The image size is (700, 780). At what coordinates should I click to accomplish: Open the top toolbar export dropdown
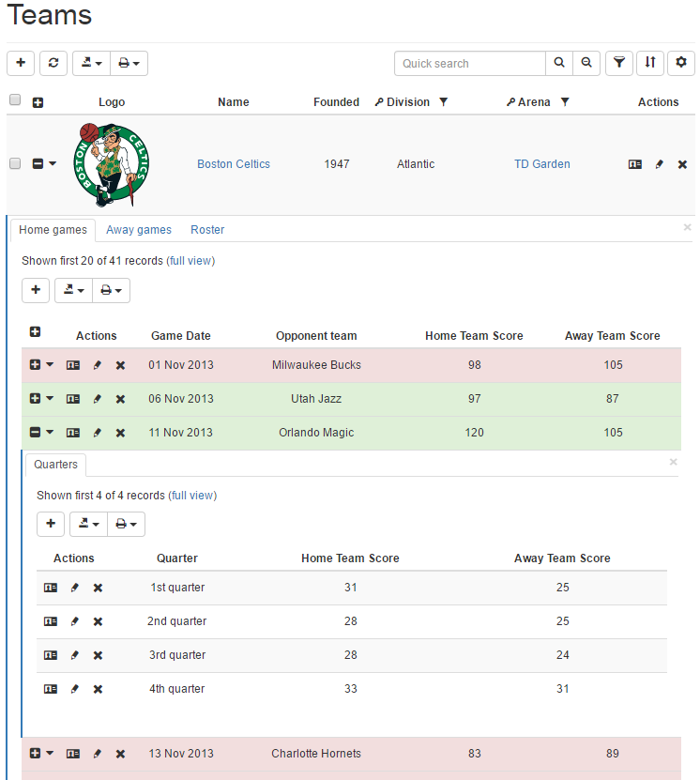(91, 63)
